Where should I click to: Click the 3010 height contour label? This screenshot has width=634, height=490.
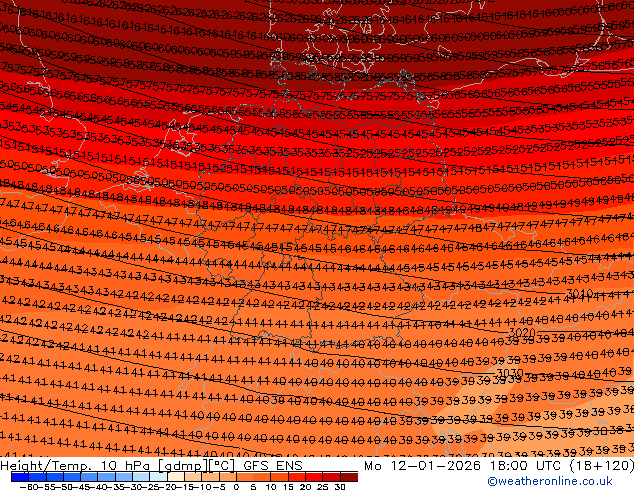(580, 293)
